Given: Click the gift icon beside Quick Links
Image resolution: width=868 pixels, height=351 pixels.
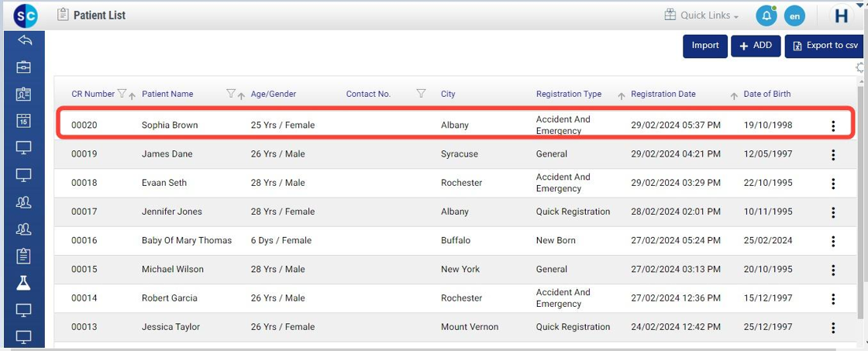Looking at the screenshot, I should [670, 15].
